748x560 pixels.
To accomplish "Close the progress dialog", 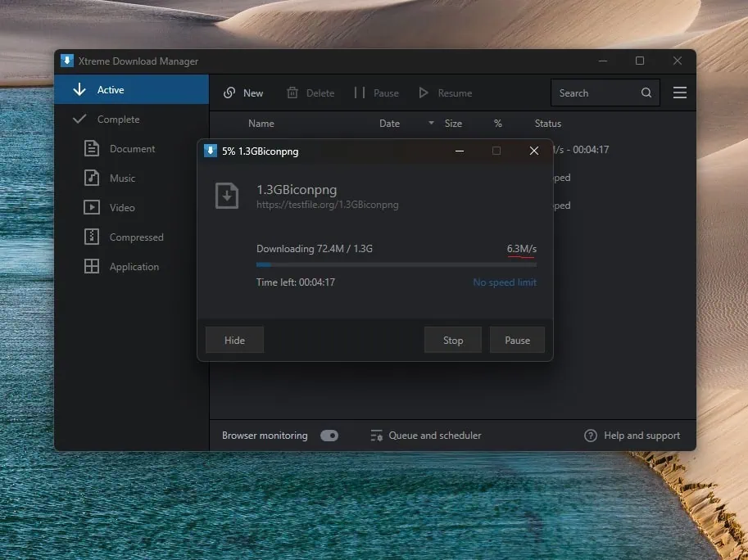I will [534, 151].
